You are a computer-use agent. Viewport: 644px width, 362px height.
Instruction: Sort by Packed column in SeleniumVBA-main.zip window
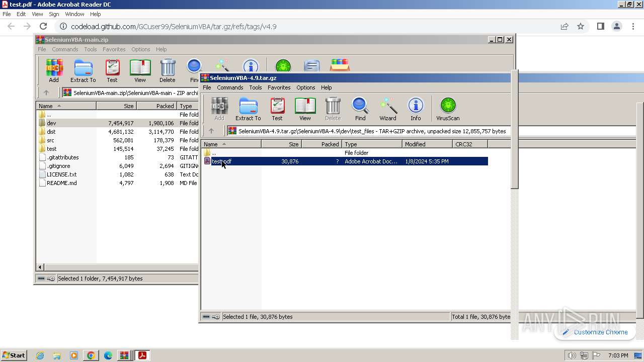pos(157,106)
